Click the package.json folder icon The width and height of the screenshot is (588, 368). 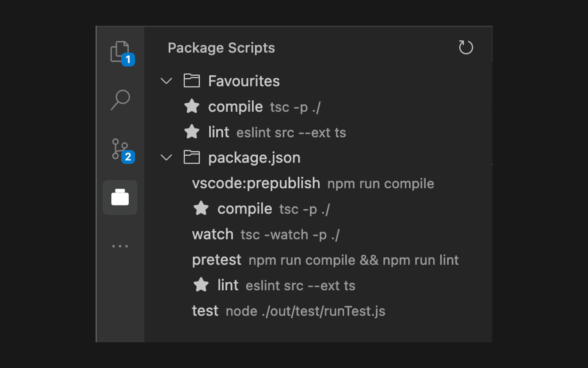point(191,157)
